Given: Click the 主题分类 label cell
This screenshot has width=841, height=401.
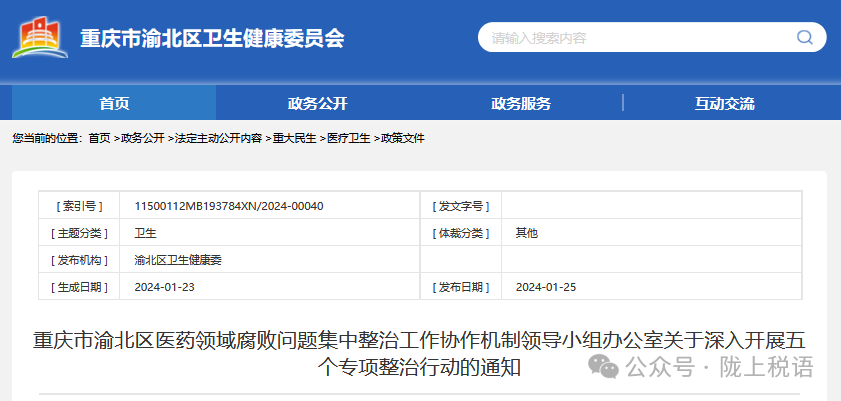Looking at the screenshot, I should (x=79, y=233).
